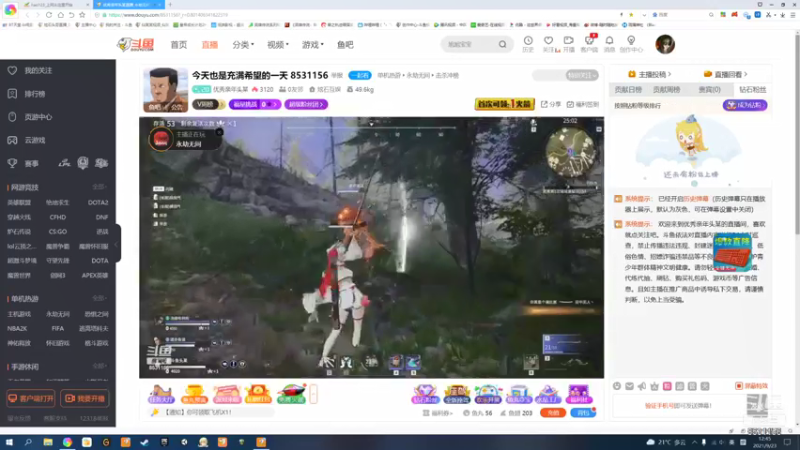This screenshot has height=450, width=800.
Task: Switch to 贵宾(0) tab
Action: point(710,90)
